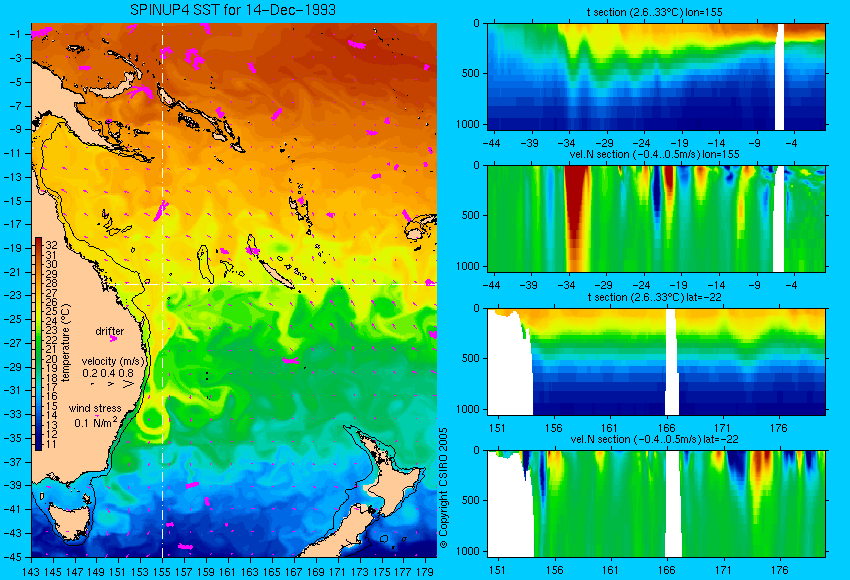The width and height of the screenshot is (850, 580).
Task: Click the dark blue bottom of the temperature color bar
Action: 38,445
